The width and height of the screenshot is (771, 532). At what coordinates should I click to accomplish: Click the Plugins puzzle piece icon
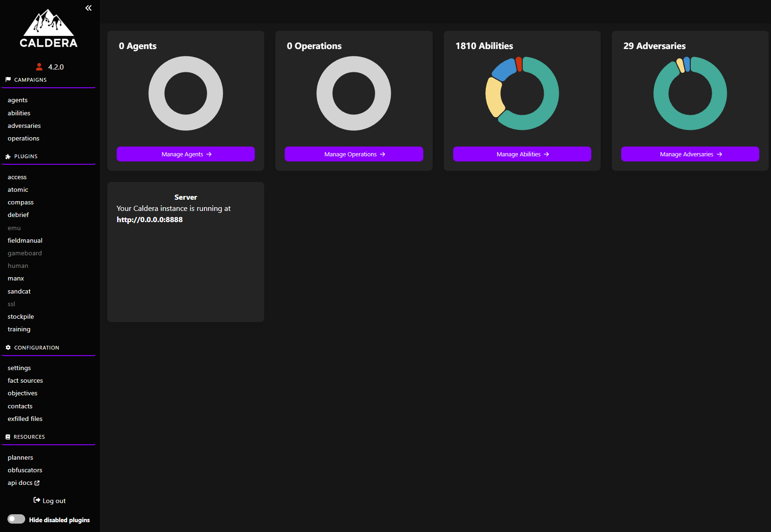8,156
